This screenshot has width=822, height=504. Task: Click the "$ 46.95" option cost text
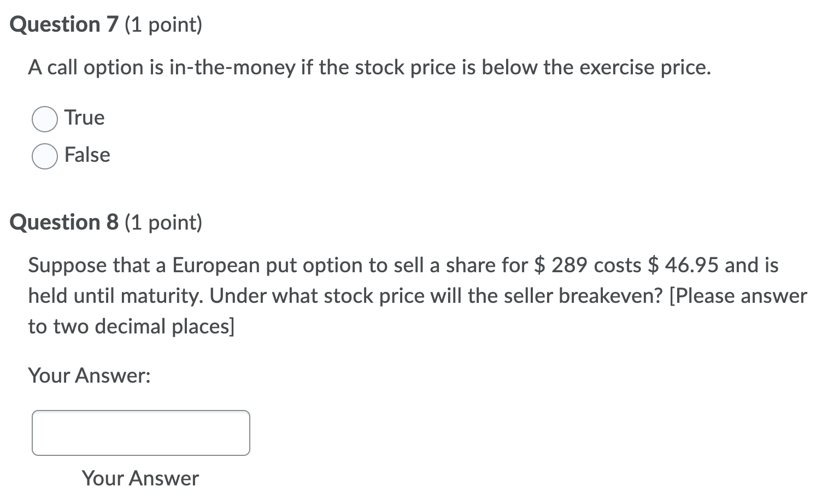683,265
